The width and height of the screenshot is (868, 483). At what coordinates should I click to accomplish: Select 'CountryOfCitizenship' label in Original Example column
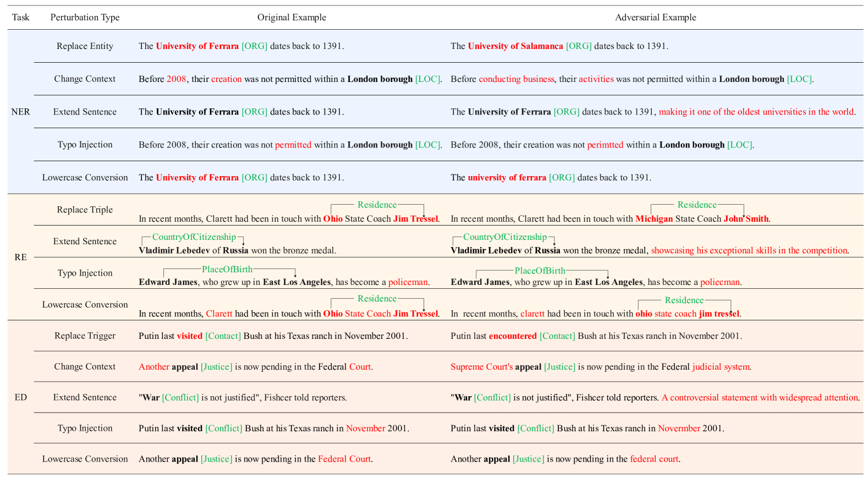(194, 237)
